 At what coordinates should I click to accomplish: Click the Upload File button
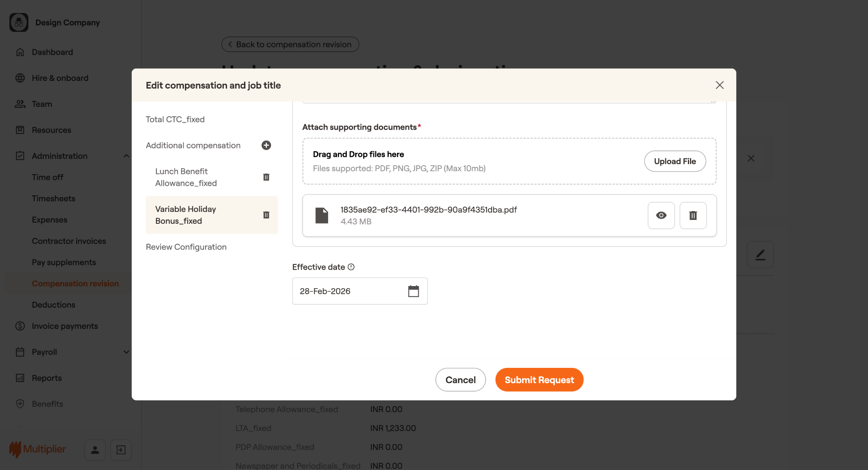point(675,161)
